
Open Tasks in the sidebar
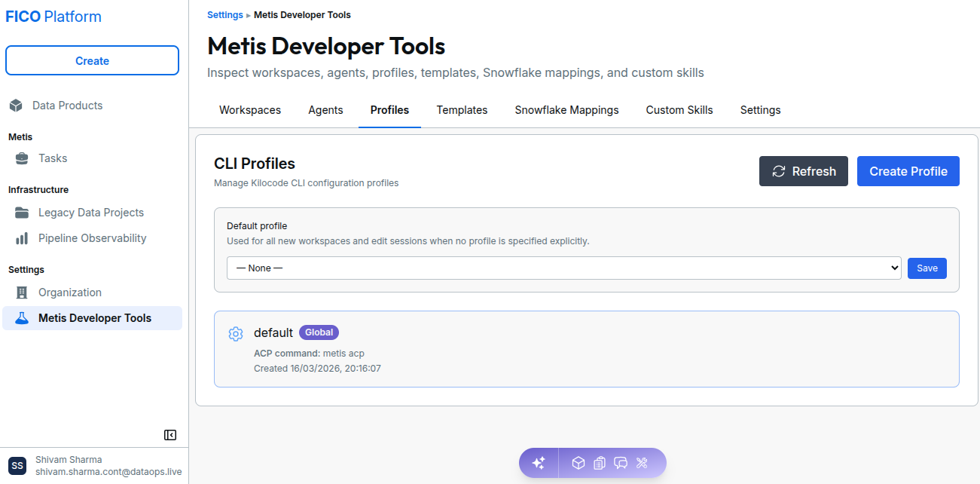pos(53,158)
